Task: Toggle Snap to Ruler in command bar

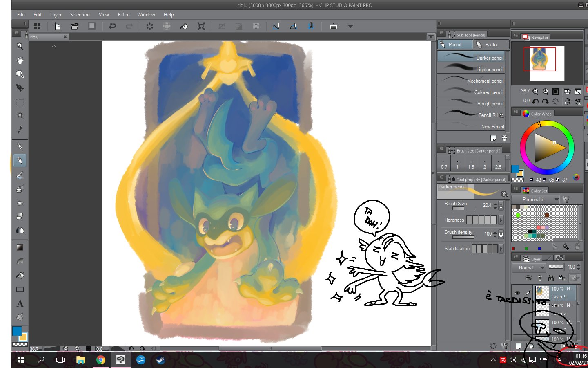Action: click(x=276, y=26)
